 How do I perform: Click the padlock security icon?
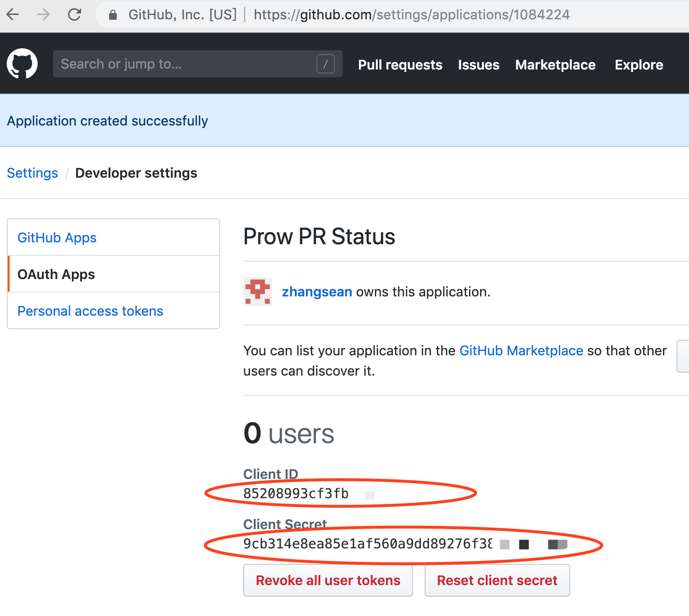click(x=113, y=15)
